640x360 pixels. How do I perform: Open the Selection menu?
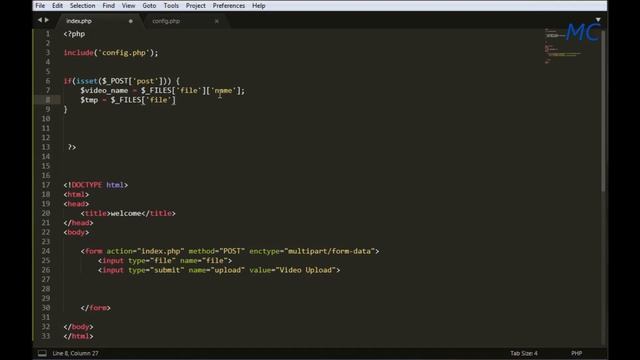[82, 6]
